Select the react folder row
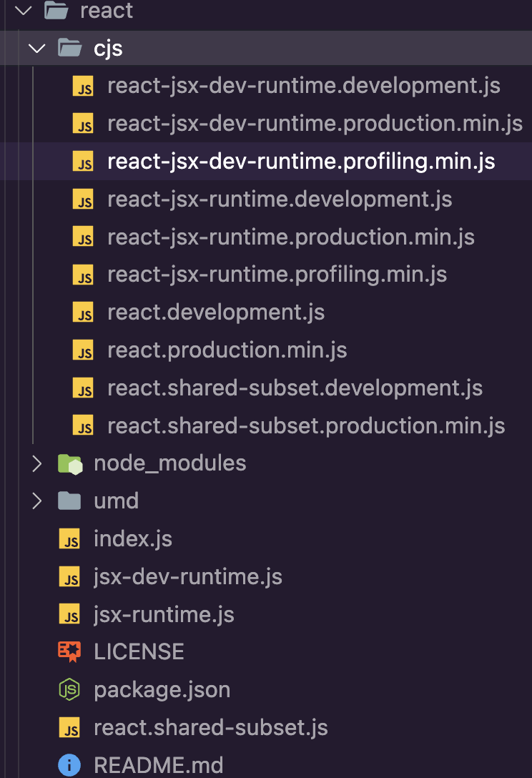This screenshot has height=778, width=532. [x=266, y=11]
